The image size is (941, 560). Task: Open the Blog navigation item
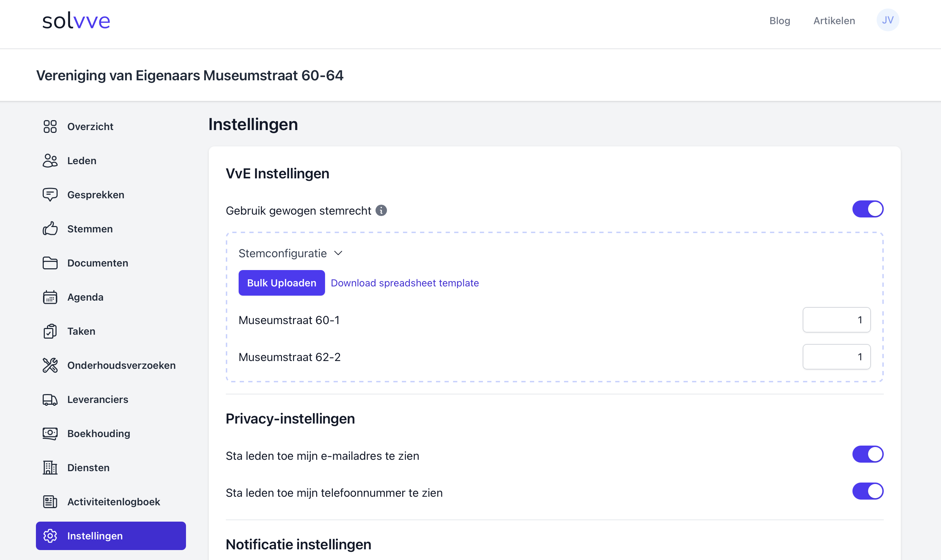[780, 21]
